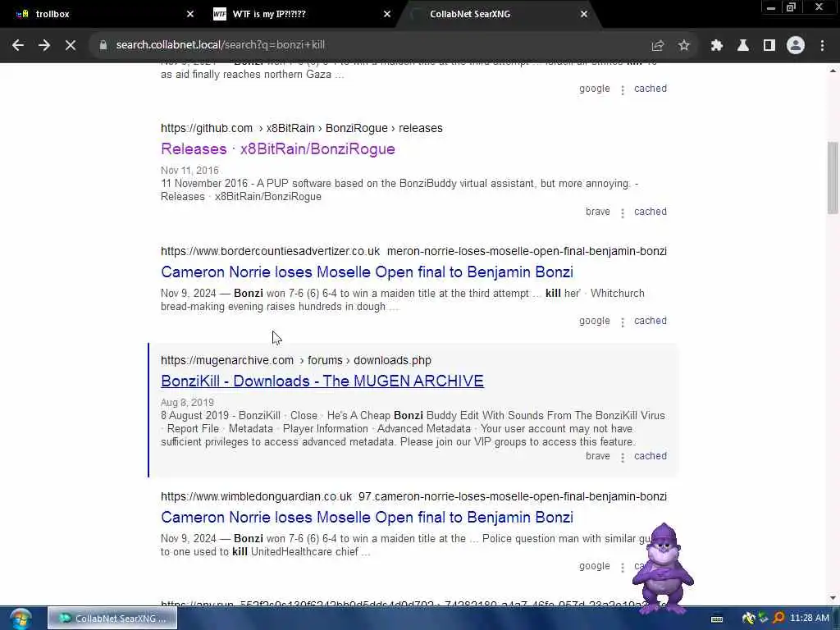Open the browser side panel
840x630 pixels.
pyautogui.click(x=769, y=46)
